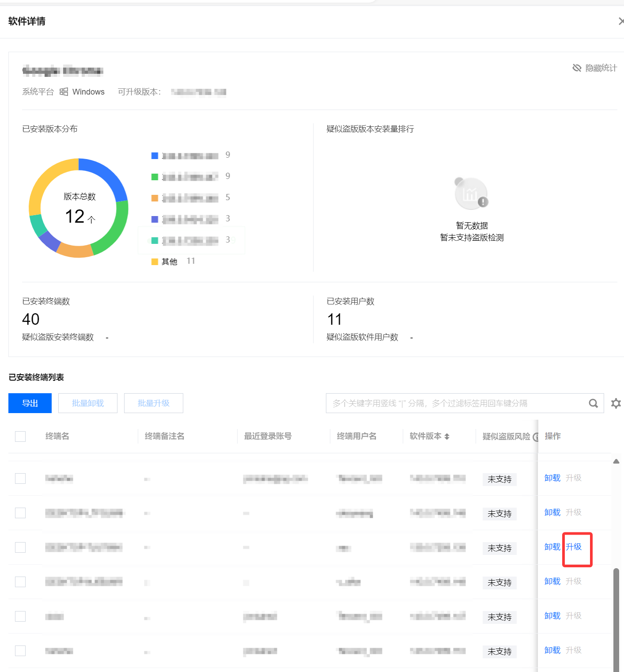This screenshot has width=624, height=672.
Task: Click the 未支持 tag in the fourth row
Action: (499, 582)
